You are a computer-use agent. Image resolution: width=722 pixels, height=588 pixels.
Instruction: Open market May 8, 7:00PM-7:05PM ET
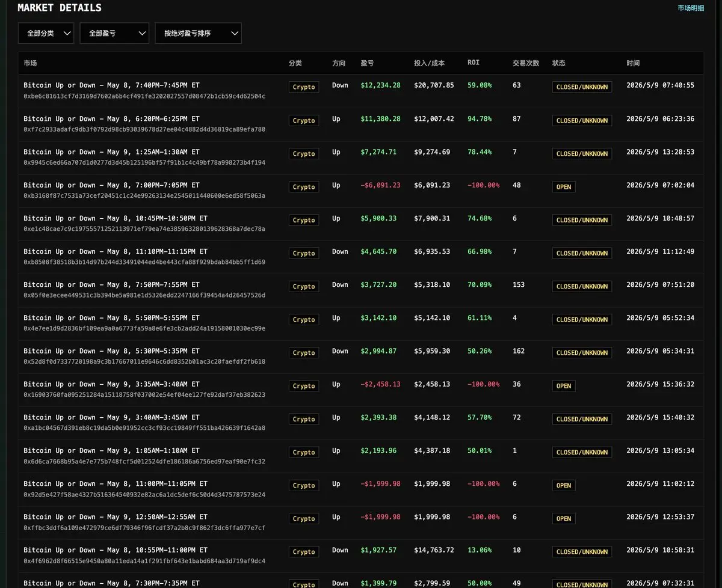111,185
